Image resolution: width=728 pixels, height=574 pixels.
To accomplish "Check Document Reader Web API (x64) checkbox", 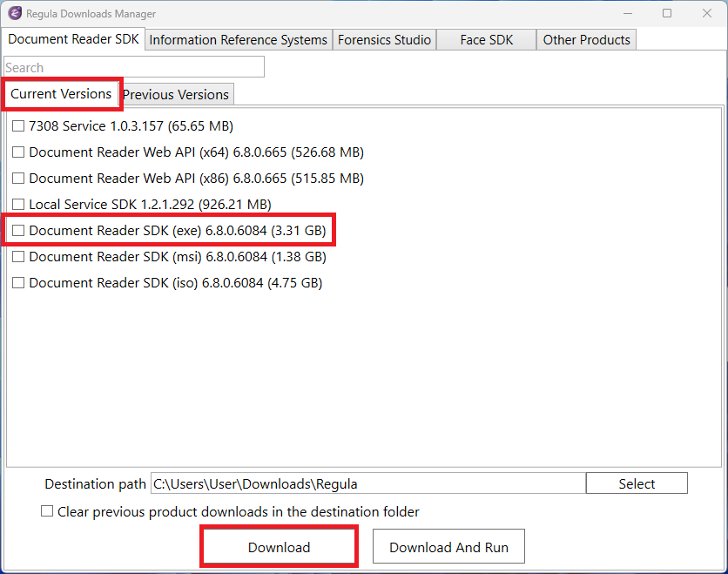I will click(18, 152).
